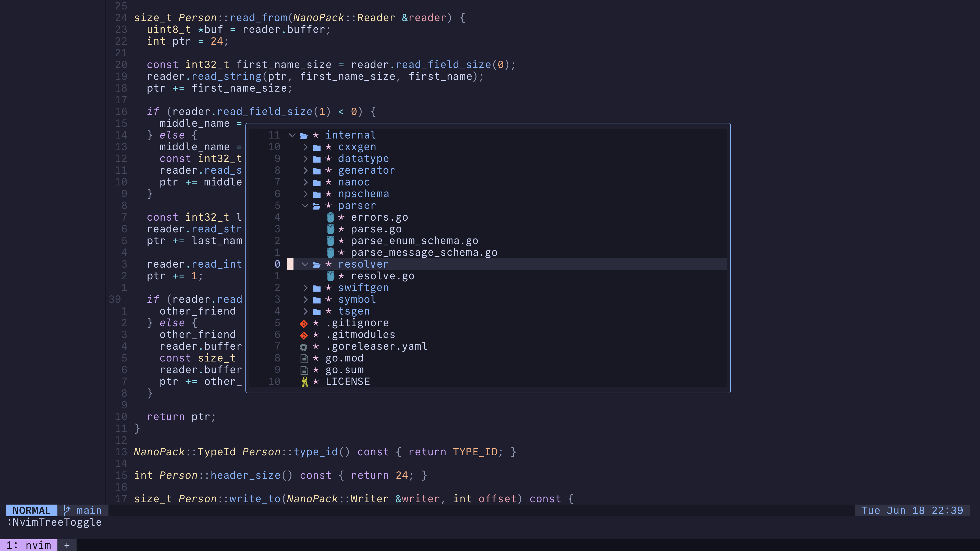The height and width of the screenshot is (551, 980).
Task: Click the Go gopher icon beside errors.go
Action: coord(330,218)
